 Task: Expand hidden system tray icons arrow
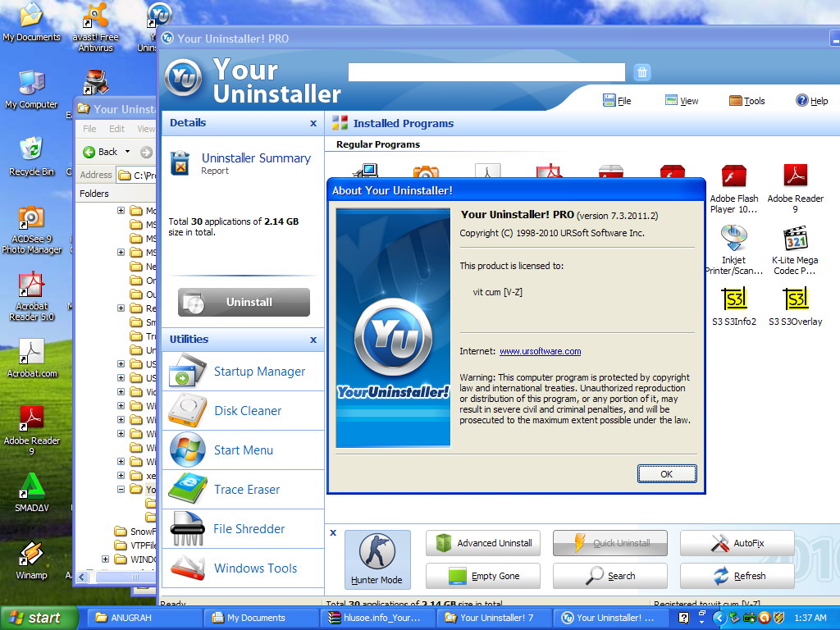[719, 619]
